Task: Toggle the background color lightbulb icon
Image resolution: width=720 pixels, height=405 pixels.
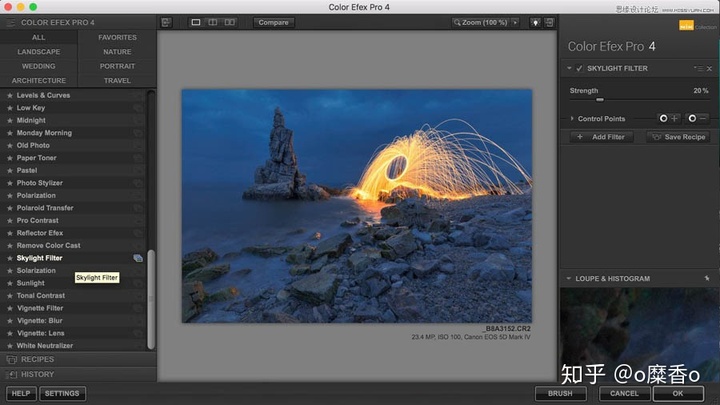Action: tap(535, 22)
